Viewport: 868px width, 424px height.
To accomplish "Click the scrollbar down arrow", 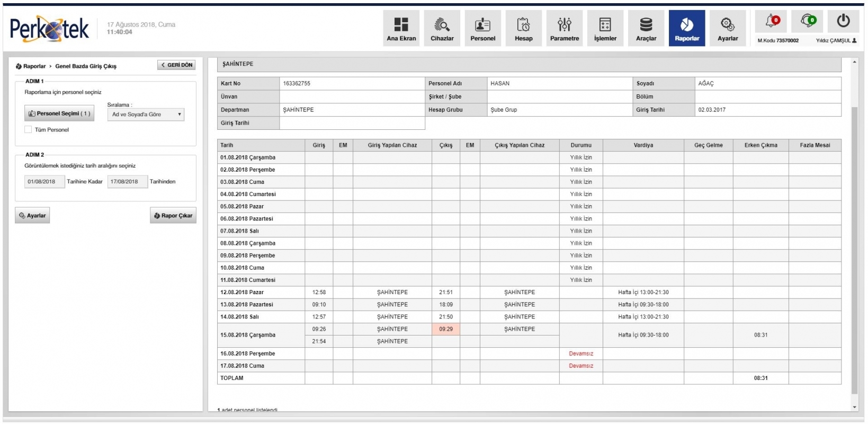I will coord(854,408).
